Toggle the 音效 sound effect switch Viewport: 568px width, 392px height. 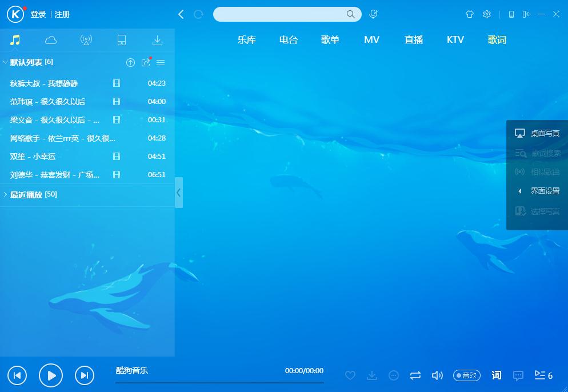tap(467, 375)
